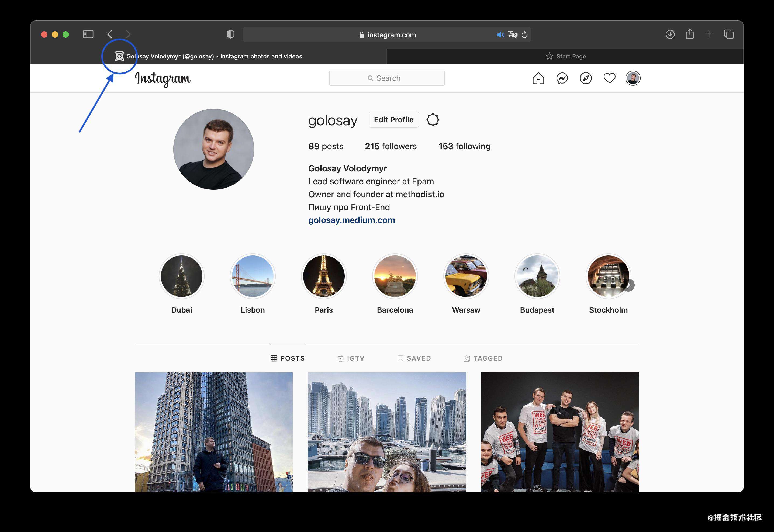Open profile settings gear icon

(x=433, y=120)
